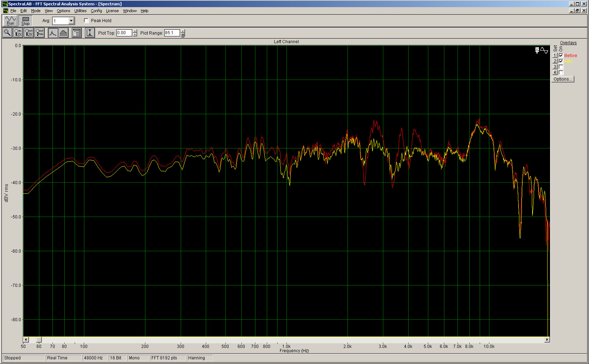Open the Window menu
This screenshot has width=589, height=364.
[130, 11]
